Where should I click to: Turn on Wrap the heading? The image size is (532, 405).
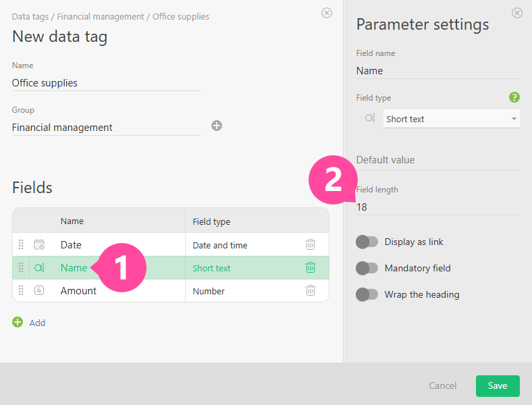pos(367,294)
